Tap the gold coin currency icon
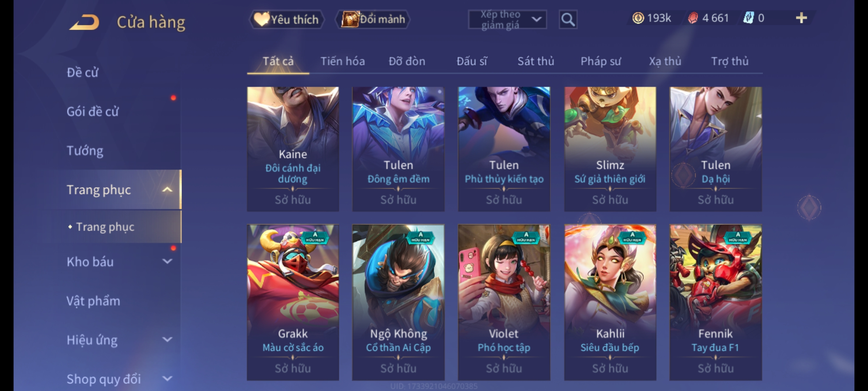 [638, 18]
